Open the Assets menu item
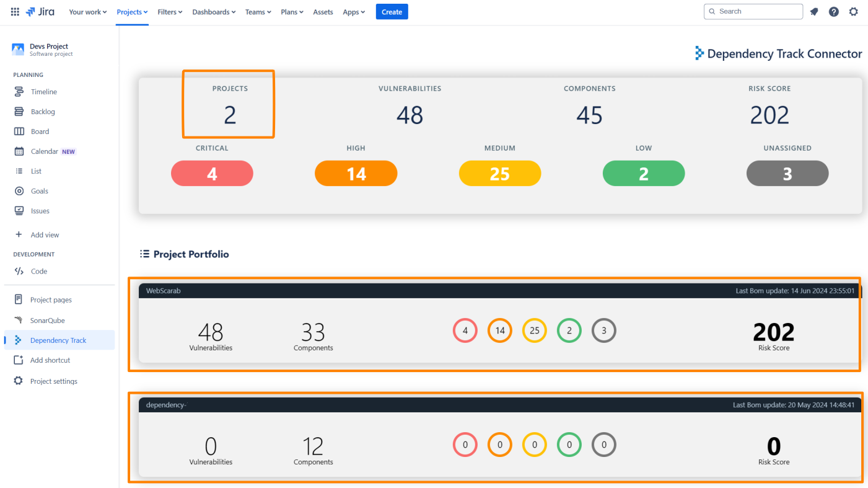Image resolution: width=868 pixels, height=488 pixels. click(x=323, y=12)
